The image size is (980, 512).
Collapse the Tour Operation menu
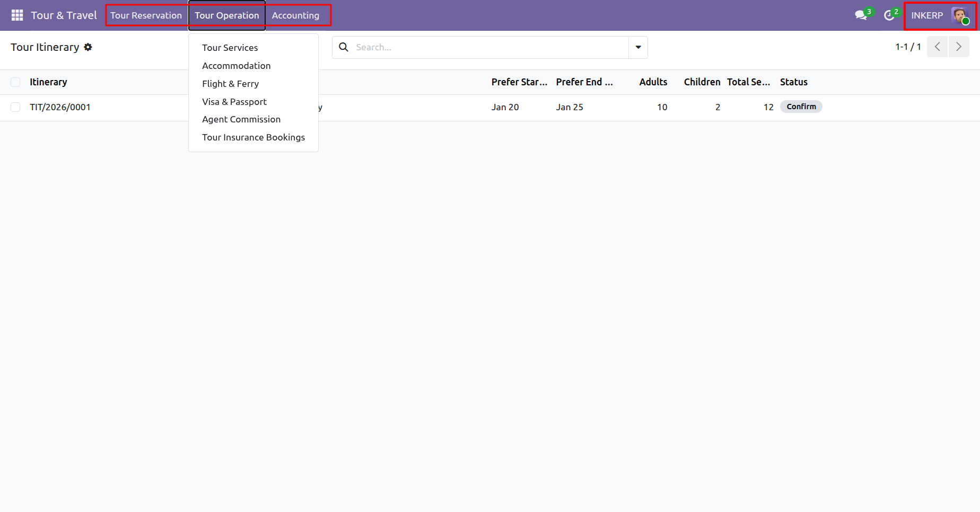(x=227, y=15)
